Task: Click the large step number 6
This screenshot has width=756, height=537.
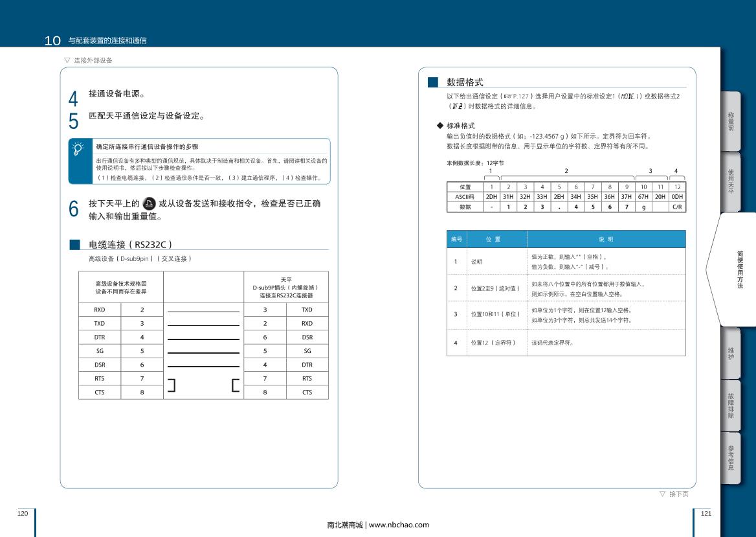Action: 74,209
